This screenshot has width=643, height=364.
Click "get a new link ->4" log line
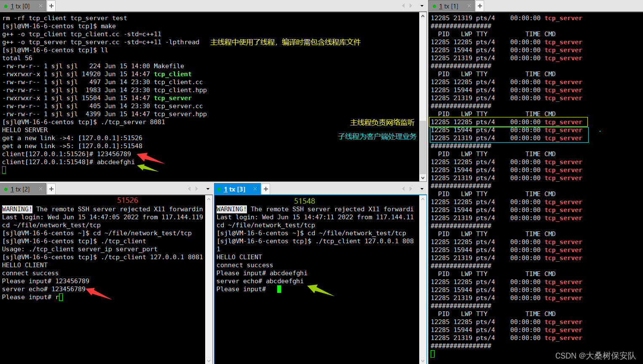(72, 138)
